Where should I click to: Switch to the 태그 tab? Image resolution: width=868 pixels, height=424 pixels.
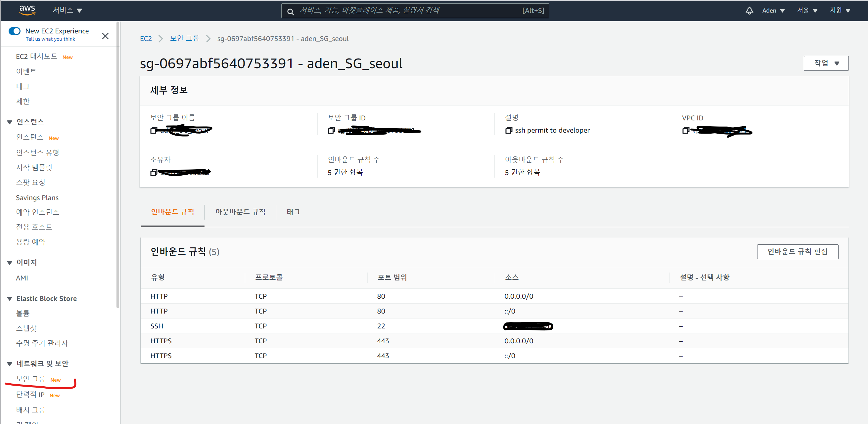[293, 212]
